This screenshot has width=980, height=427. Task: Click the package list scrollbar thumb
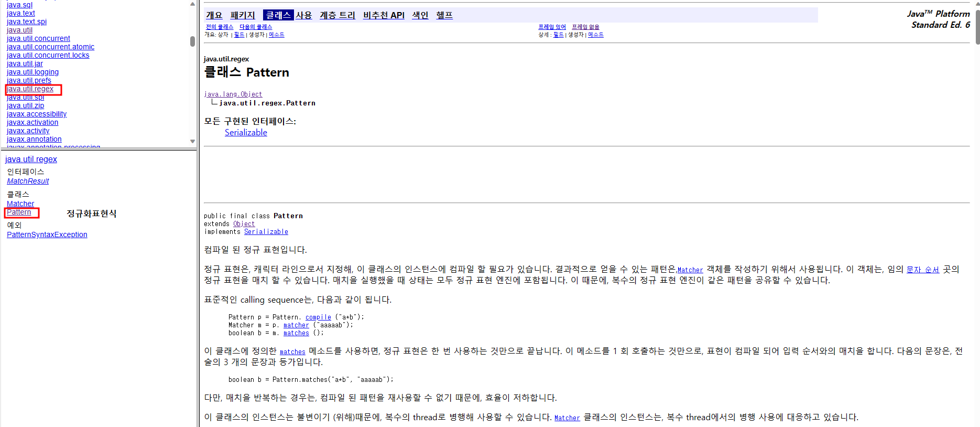pyautogui.click(x=192, y=41)
